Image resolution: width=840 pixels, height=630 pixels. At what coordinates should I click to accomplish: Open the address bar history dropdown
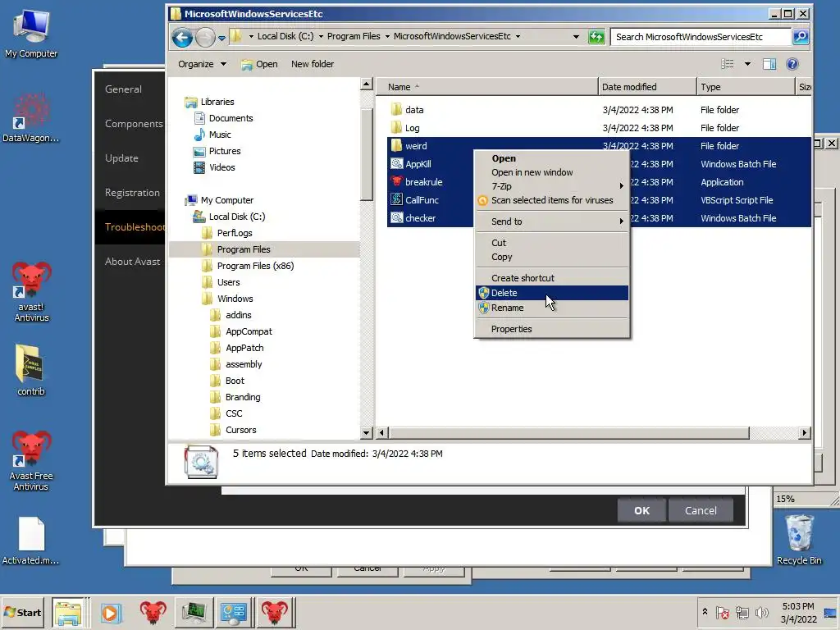[x=576, y=37]
